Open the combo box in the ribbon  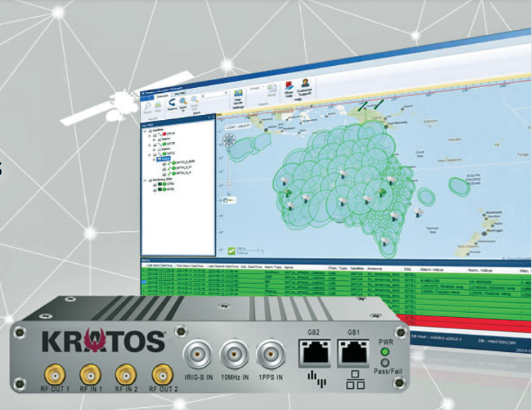tap(215, 95)
